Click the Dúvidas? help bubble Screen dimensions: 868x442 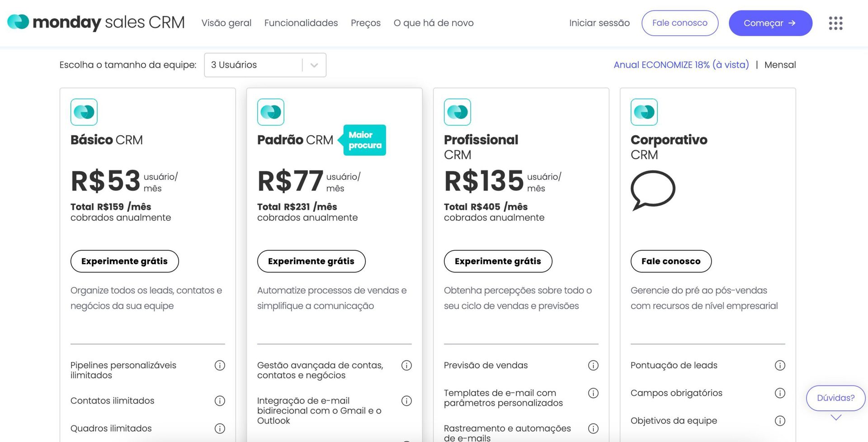[x=835, y=398]
